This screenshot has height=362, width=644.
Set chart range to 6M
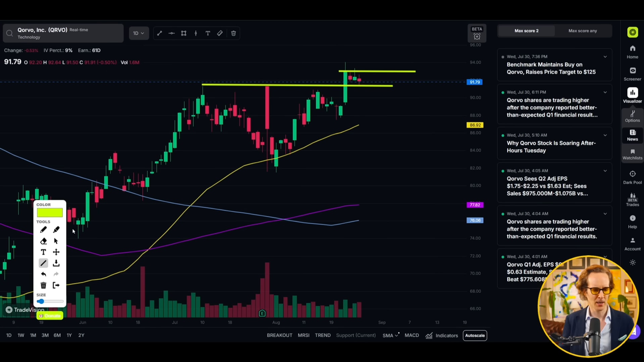[57, 335]
